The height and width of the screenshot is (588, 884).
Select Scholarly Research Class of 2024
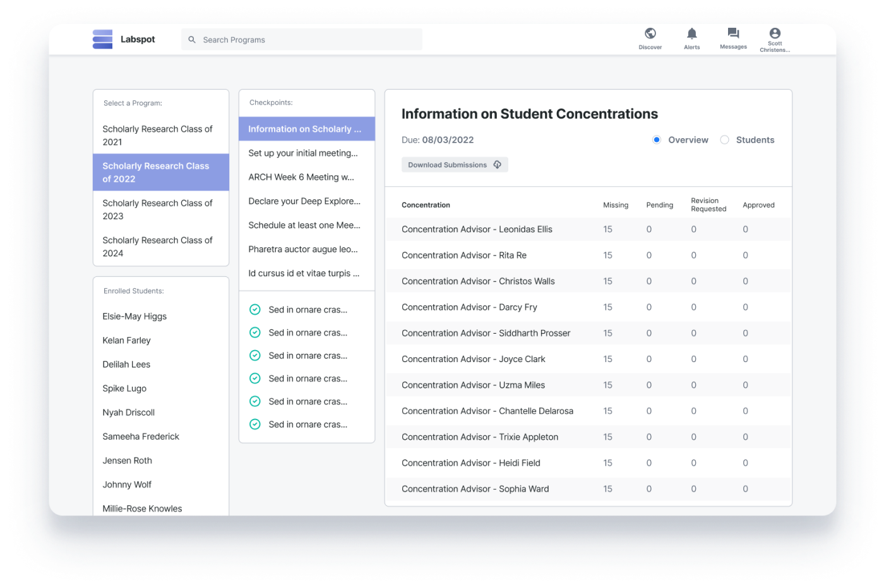pos(161,247)
